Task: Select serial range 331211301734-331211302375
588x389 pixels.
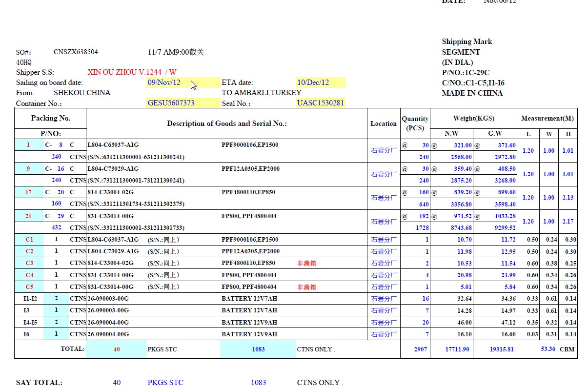Action: [136, 204]
